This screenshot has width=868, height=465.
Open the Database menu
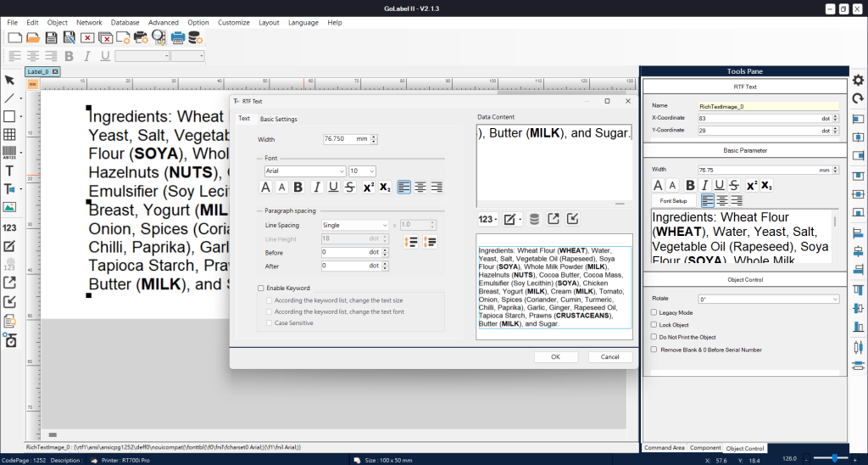pos(125,22)
